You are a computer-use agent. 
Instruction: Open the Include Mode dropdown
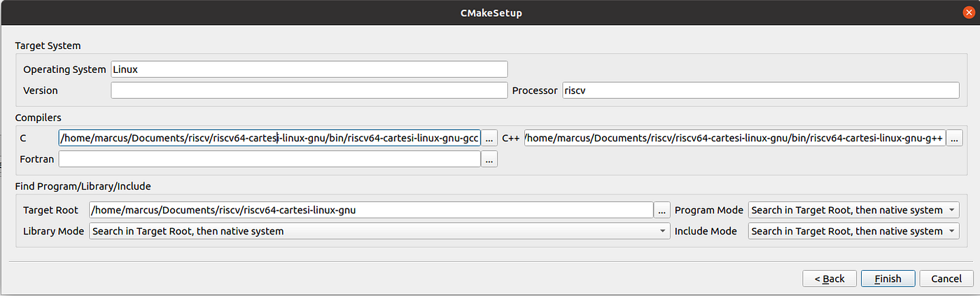[x=854, y=231]
